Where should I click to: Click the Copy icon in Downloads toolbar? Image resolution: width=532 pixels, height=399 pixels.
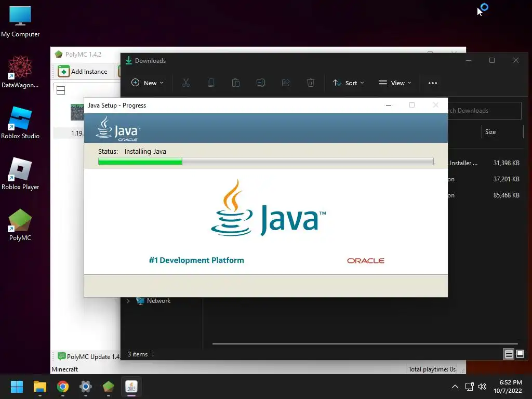pyautogui.click(x=211, y=83)
